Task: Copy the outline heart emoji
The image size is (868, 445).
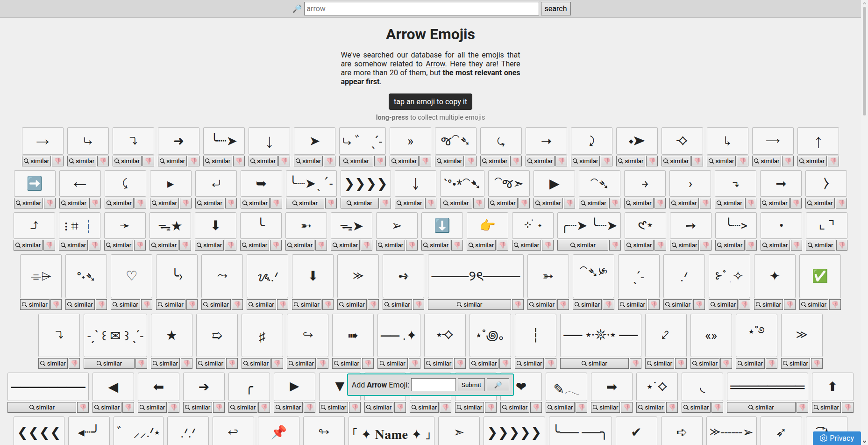Action: tap(131, 276)
